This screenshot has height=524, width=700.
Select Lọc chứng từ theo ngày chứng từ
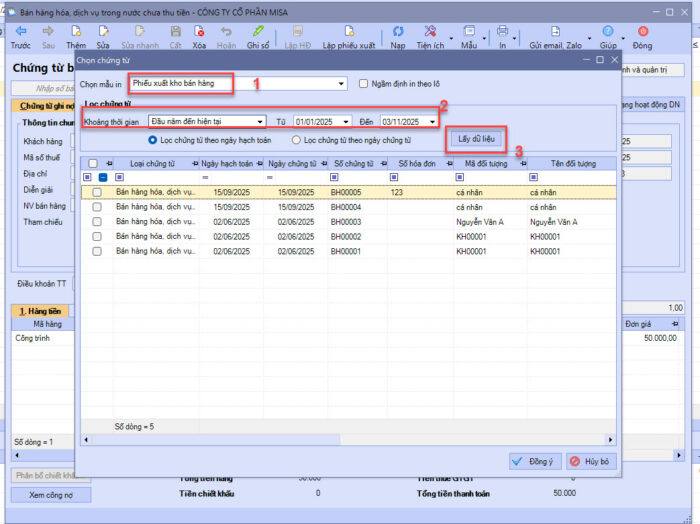tap(297, 140)
